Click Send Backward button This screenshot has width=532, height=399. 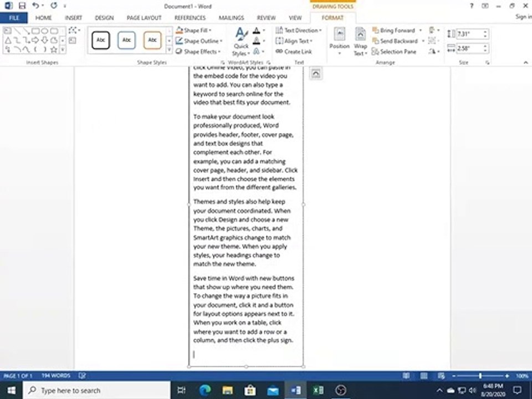click(x=395, y=41)
